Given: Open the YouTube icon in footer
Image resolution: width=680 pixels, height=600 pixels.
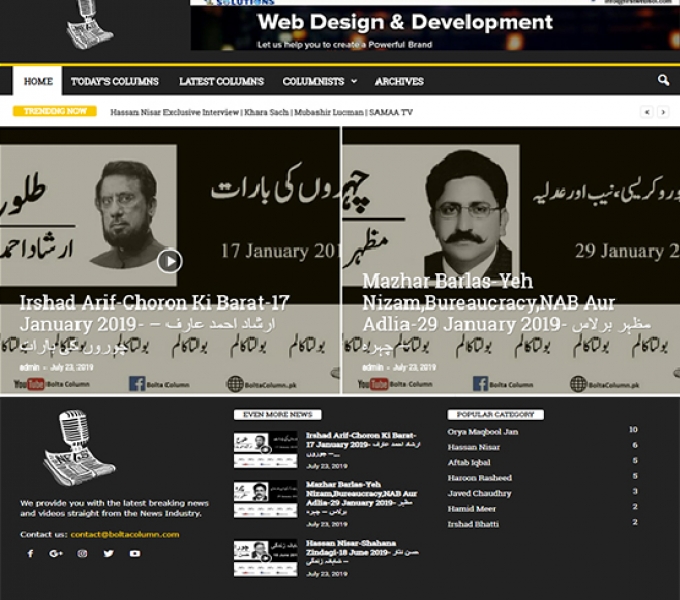Looking at the screenshot, I should 134,553.
